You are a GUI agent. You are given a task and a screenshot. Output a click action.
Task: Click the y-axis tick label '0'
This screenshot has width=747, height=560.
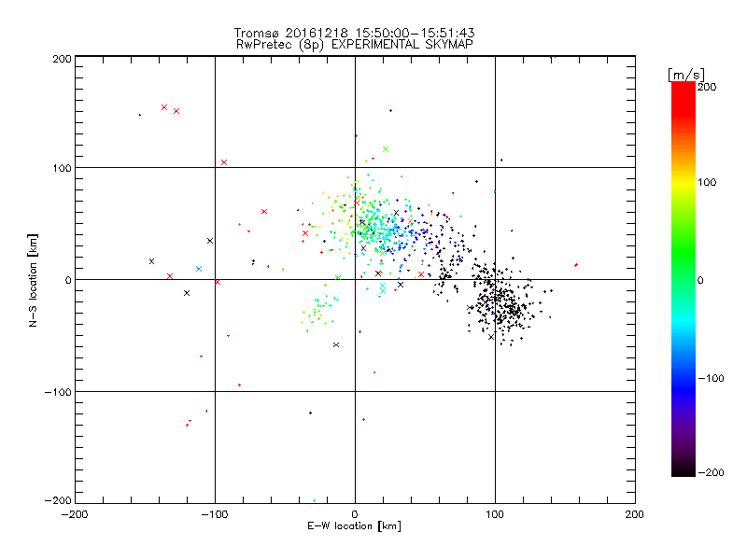point(68,280)
